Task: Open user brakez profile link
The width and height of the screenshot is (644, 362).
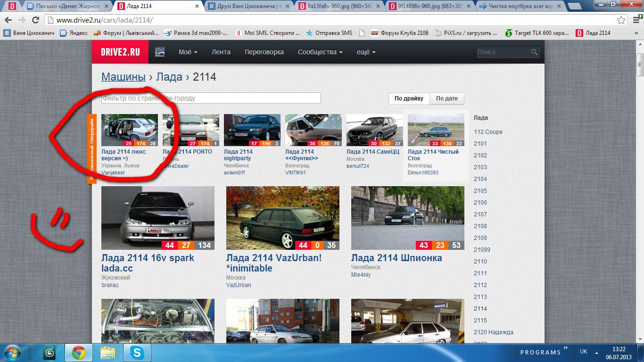Action: (110, 285)
